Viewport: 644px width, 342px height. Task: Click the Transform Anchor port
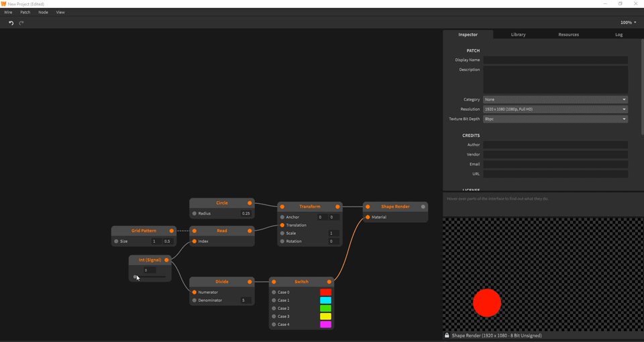point(282,217)
